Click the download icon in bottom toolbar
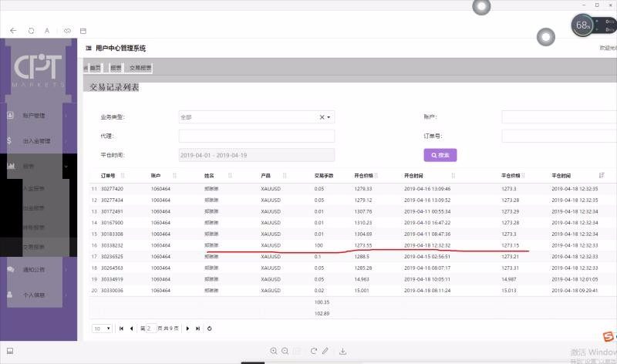 [x=342, y=351]
